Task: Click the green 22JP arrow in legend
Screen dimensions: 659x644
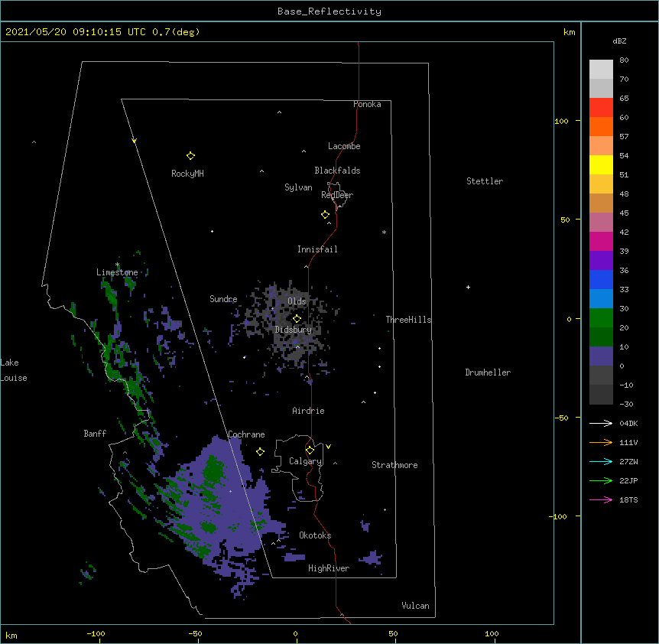Action: pyautogui.click(x=601, y=480)
